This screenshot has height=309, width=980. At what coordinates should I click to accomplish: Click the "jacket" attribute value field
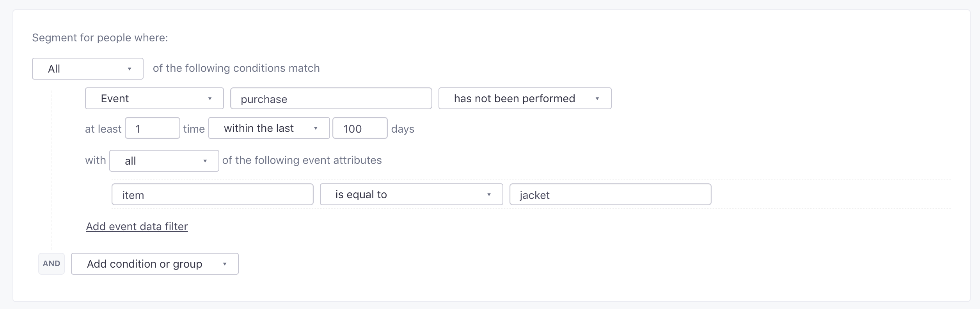610,194
